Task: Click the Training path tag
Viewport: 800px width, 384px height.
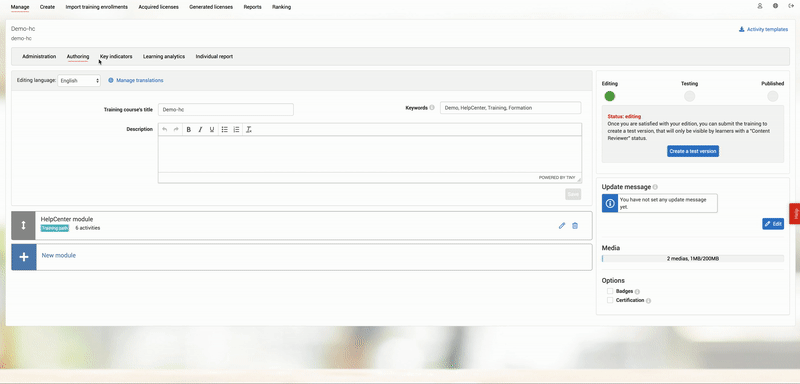Action: click(55, 228)
